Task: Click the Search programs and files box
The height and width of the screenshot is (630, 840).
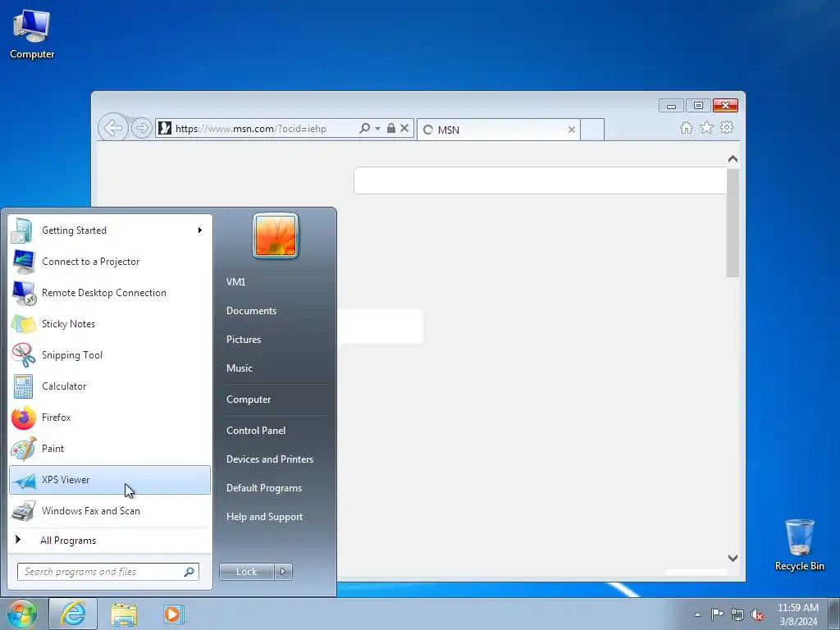Action: coord(108,572)
